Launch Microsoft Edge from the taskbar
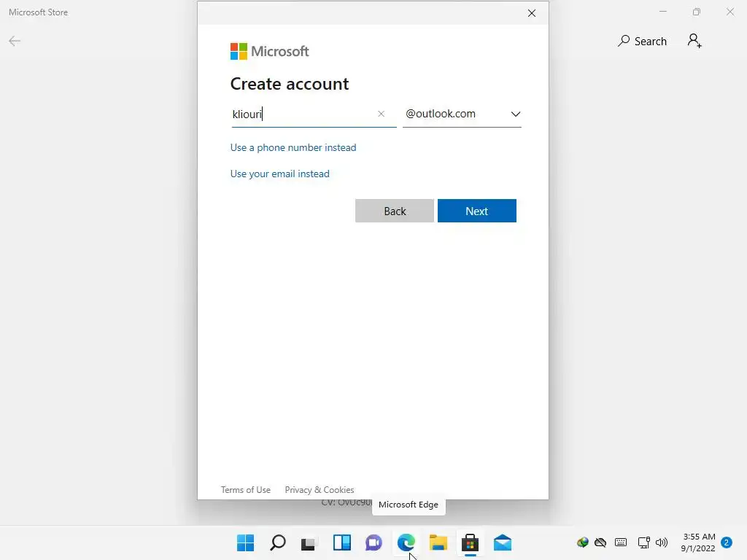 tap(406, 542)
